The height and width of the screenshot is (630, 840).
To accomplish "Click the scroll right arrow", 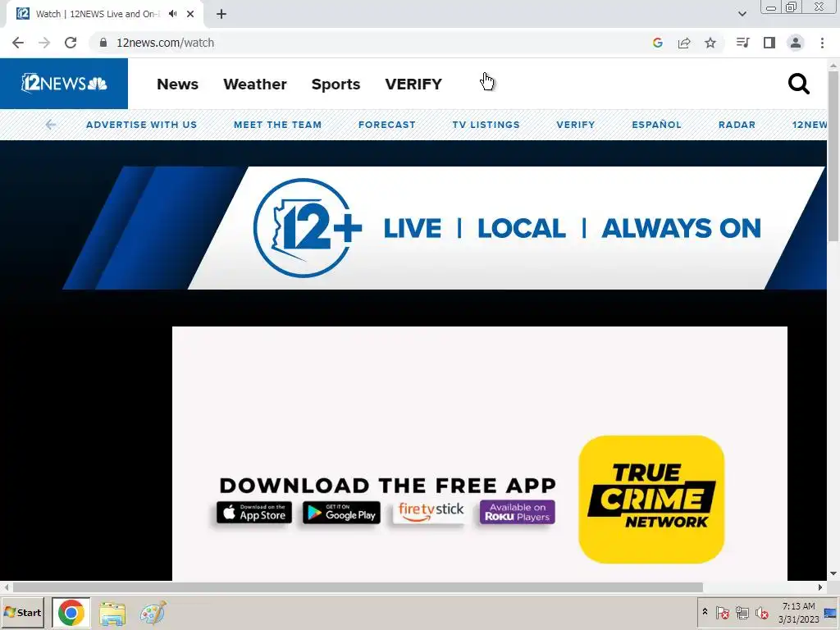I will [x=820, y=587].
